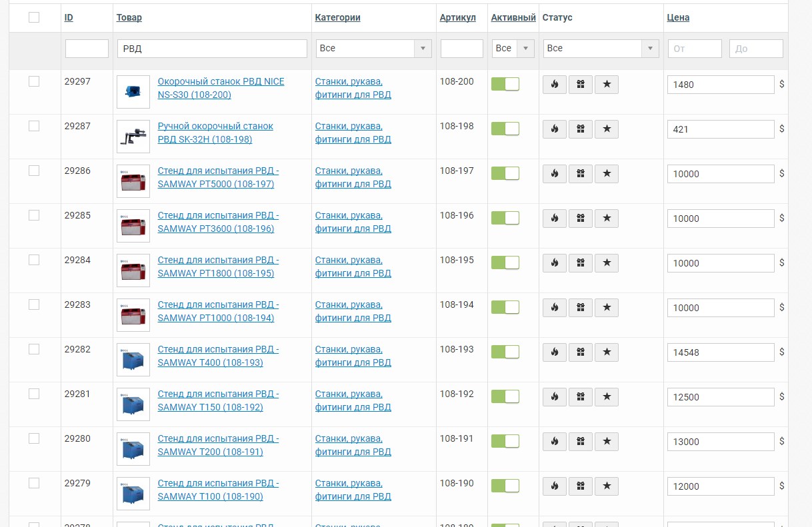Click the gift icon for SAMWAY PT1800
812x527 pixels.
581,263
